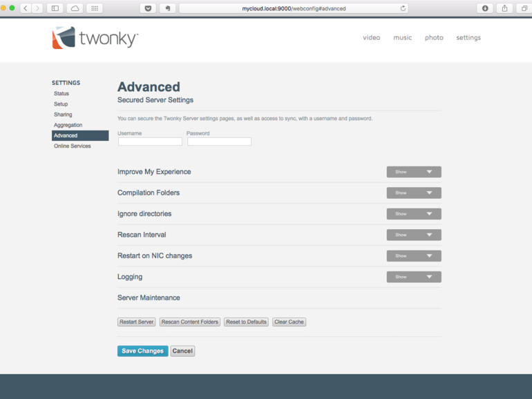Image resolution: width=532 pixels, height=399 pixels.
Task: Reload the page with refresh icon
Action: click(403, 8)
